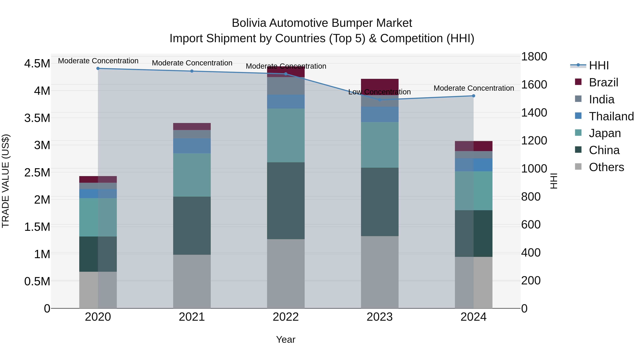
Task: Toggle the Others legend label
Action: 606,167
